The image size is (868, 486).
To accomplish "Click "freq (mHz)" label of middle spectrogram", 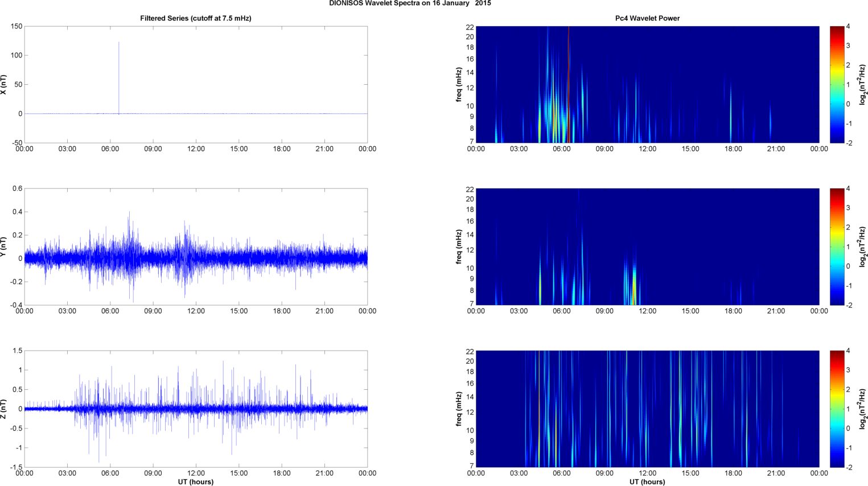I will (459, 246).
